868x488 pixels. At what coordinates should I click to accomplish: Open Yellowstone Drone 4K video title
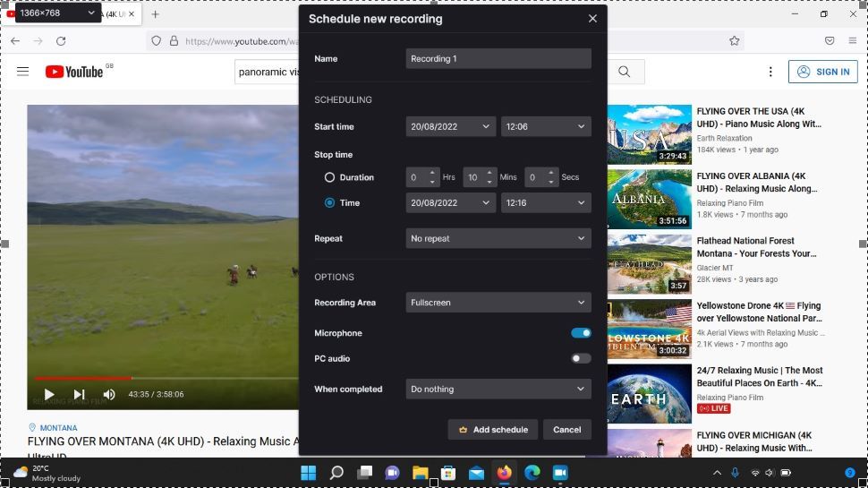click(759, 312)
